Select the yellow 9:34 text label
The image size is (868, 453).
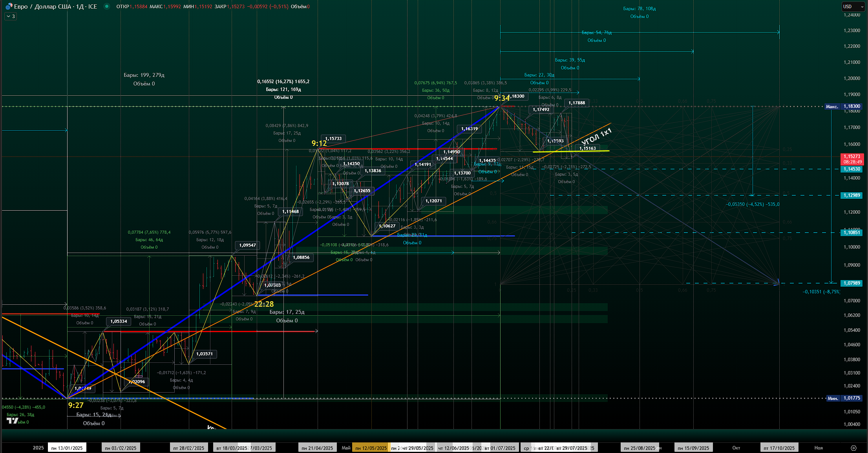(502, 98)
